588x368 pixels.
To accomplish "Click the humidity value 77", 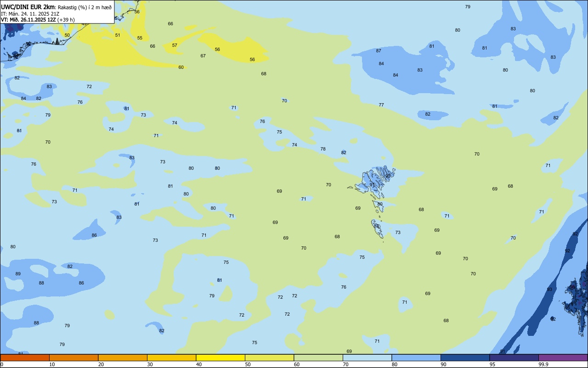I will tap(381, 105).
